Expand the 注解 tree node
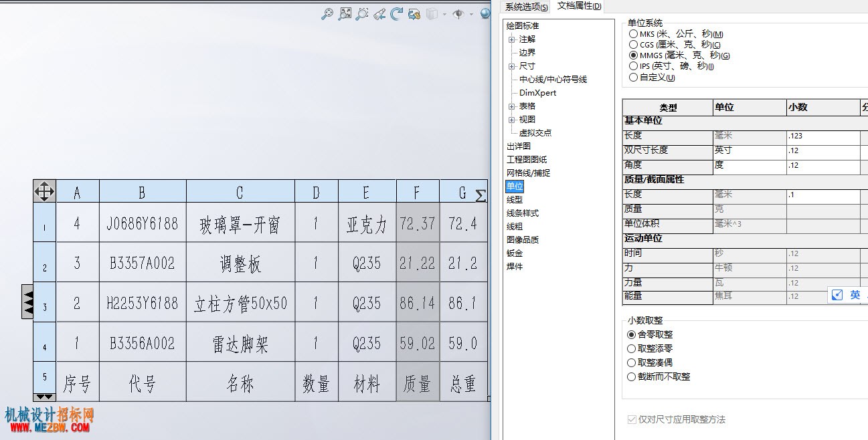The height and width of the screenshot is (440, 868). click(511, 39)
